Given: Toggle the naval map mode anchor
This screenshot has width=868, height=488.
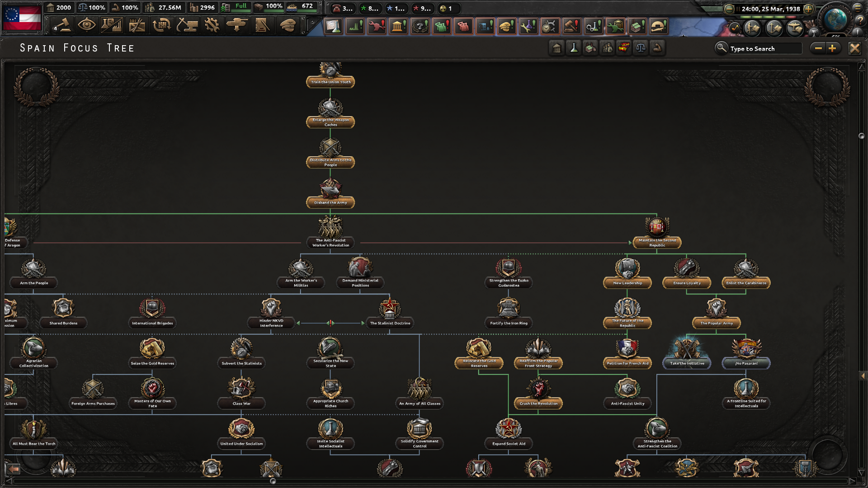Looking at the screenshot, I should [x=774, y=28].
